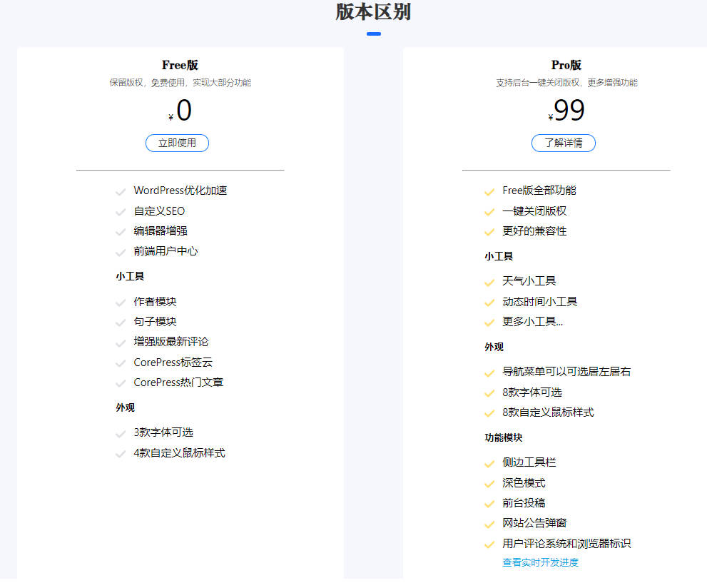Click yellow checkmark beside 8款自定义鼠标样式
The image size is (707, 588).
489,413
